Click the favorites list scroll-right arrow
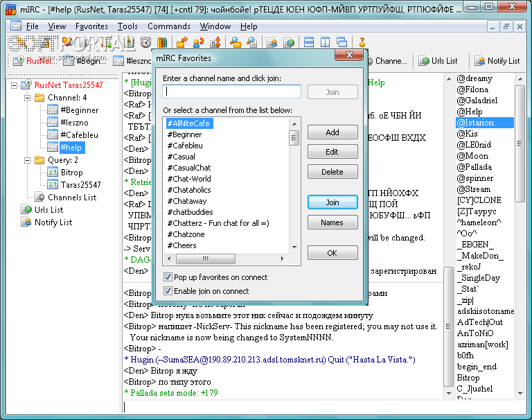The image size is (532, 420). (283, 259)
